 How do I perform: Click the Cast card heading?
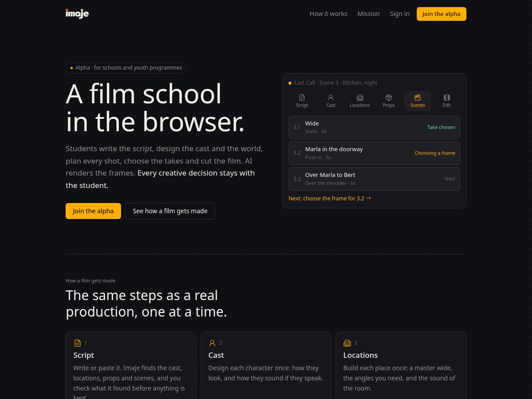(216, 355)
